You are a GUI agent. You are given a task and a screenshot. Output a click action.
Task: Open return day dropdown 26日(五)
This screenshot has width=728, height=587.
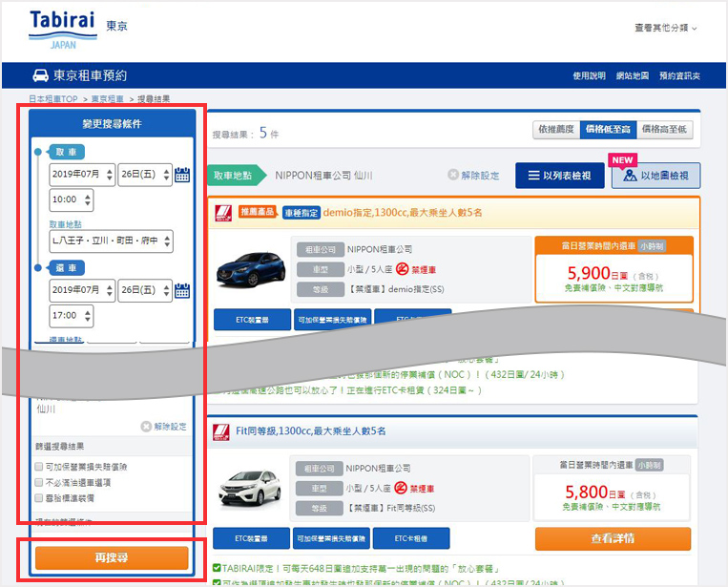point(145,291)
